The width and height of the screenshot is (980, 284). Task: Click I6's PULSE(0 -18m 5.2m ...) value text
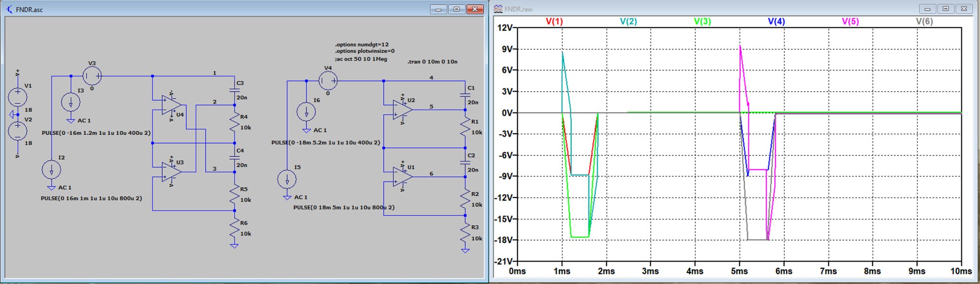pos(326,142)
